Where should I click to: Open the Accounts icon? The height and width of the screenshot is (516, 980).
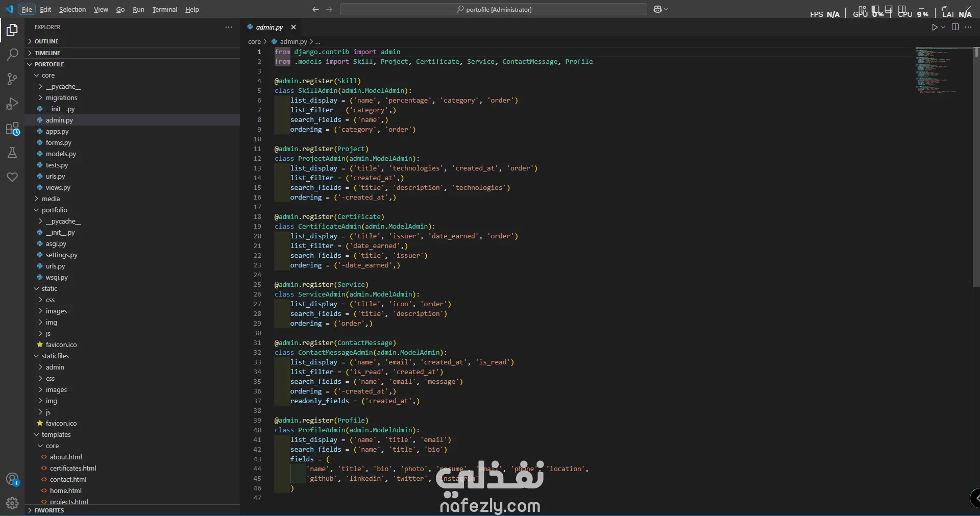click(x=12, y=479)
